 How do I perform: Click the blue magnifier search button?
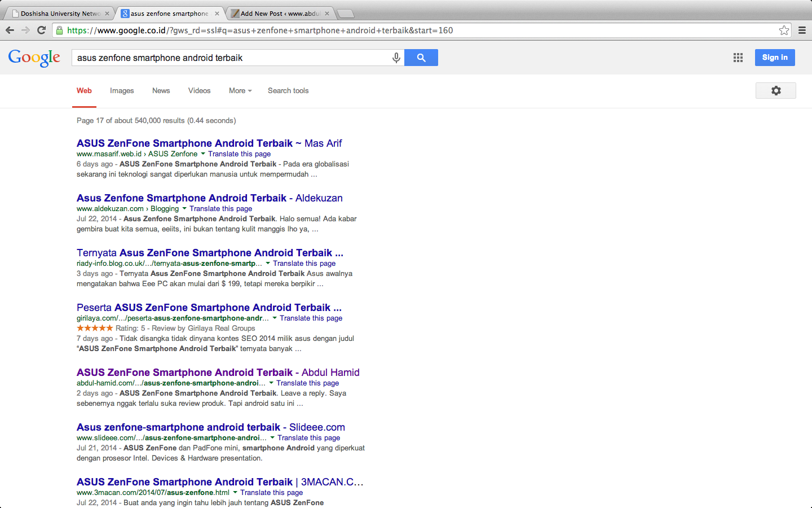[421, 58]
